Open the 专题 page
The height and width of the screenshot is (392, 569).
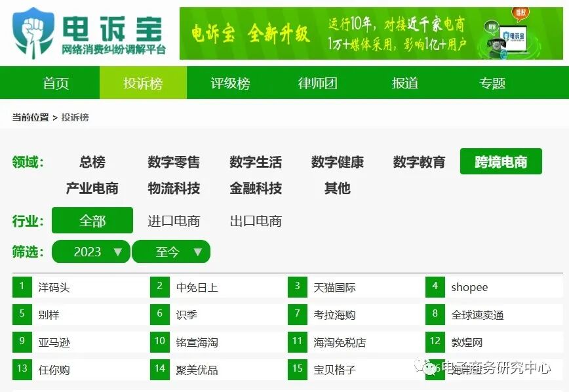492,83
